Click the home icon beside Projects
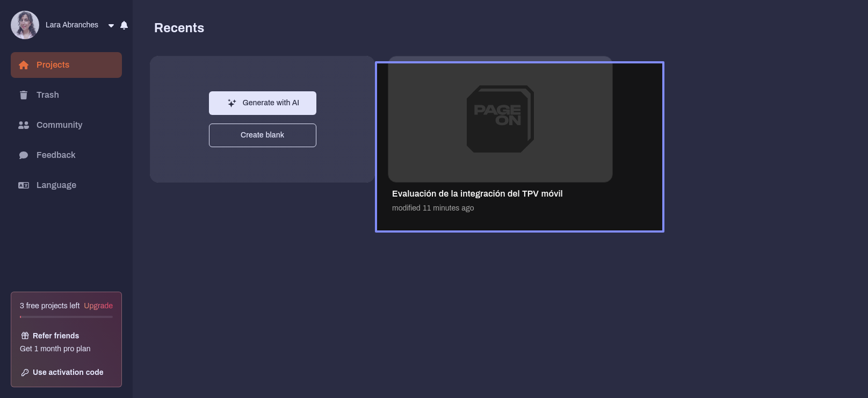Screen dimensions: 868x398 coord(24,65)
